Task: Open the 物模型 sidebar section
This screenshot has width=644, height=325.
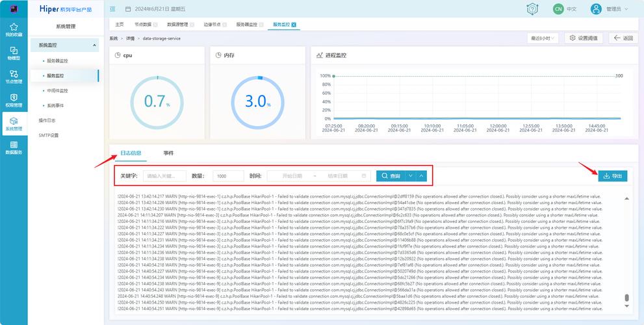Action: [x=14, y=53]
